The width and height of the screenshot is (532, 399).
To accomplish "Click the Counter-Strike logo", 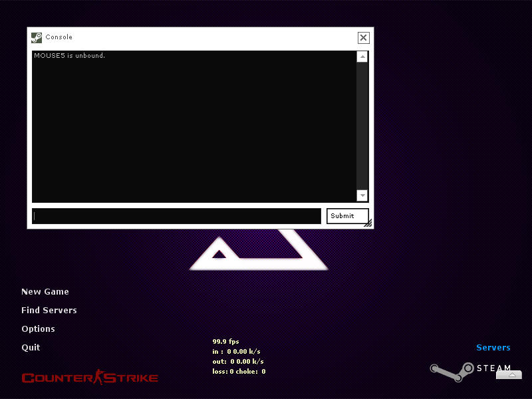I will [90, 377].
